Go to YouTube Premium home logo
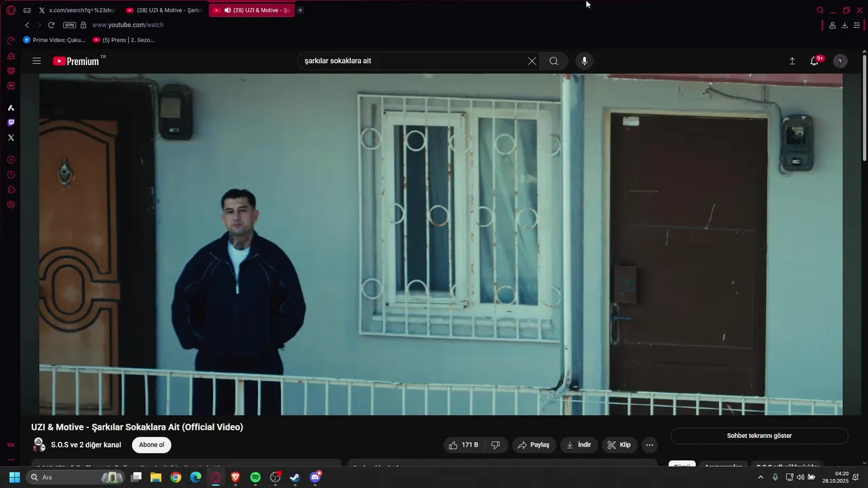The height and width of the screenshot is (488, 868). click(76, 61)
